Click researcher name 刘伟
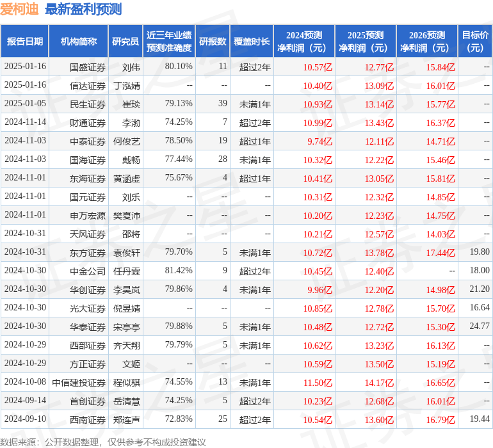 (x=131, y=67)
